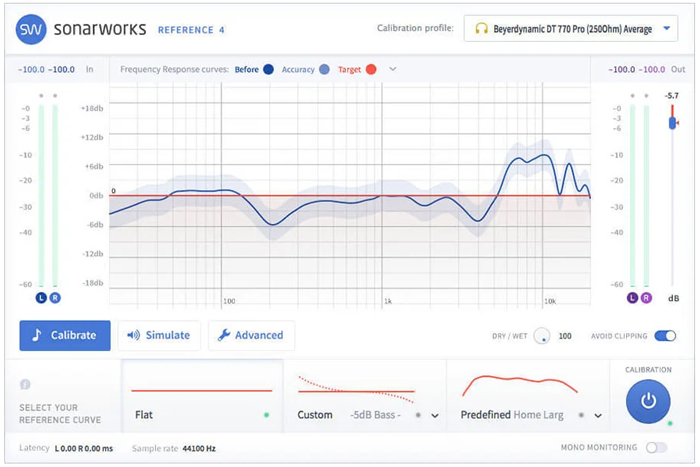Click the info icon above Select Your Reference Curve
This screenshot has height=467, width=700.
pos(25,384)
